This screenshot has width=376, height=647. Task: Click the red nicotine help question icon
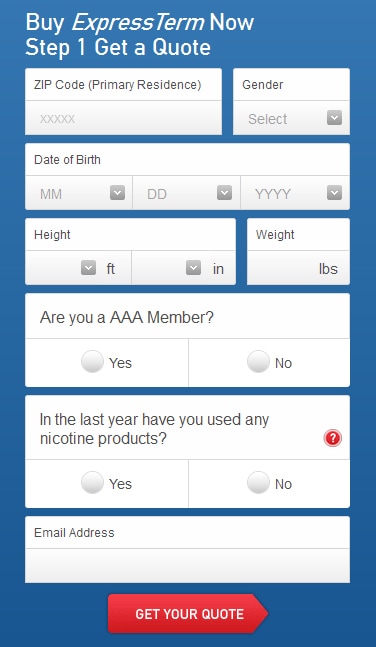[332, 438]
